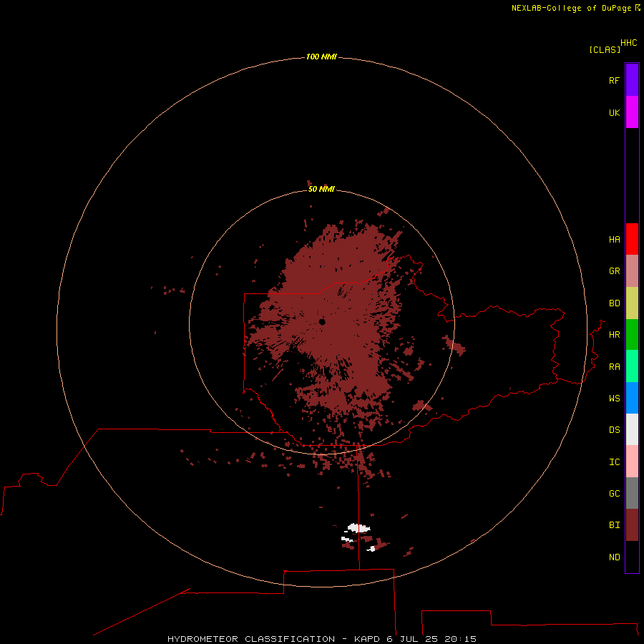Click the HA legend label

pyautogui.click(x=614, y=240)
